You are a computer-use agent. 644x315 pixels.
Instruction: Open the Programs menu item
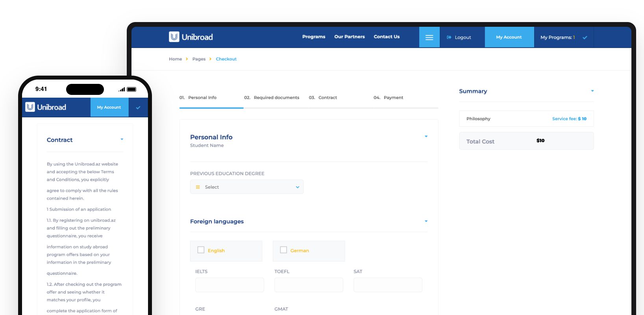click(314, 37)
